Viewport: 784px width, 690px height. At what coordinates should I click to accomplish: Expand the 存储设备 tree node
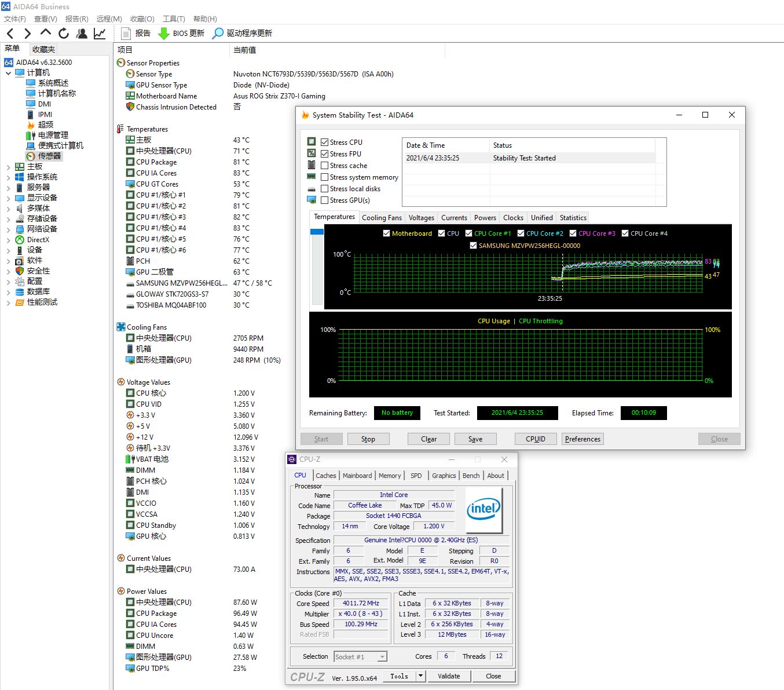pyautogui.click(x=8, y=219)
